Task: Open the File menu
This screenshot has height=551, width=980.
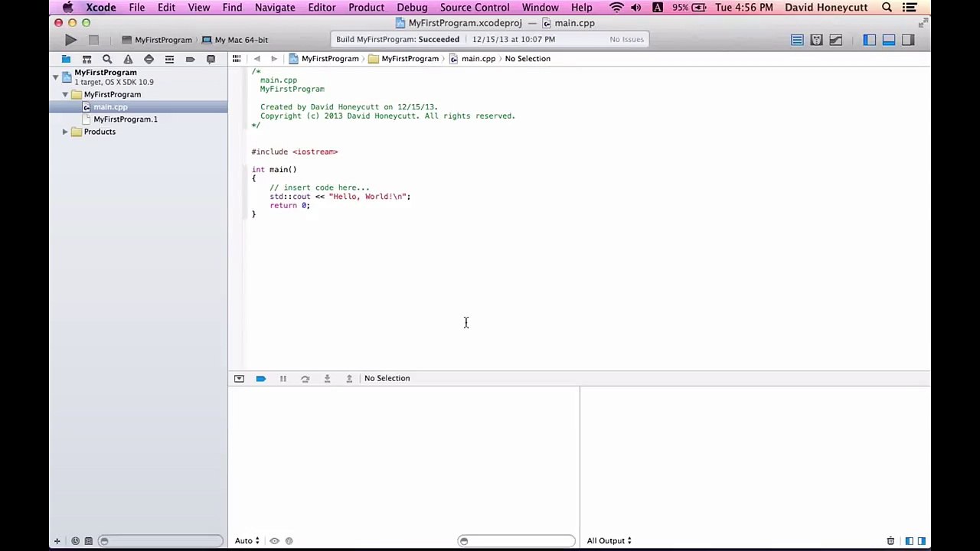Action: point(137,8)
